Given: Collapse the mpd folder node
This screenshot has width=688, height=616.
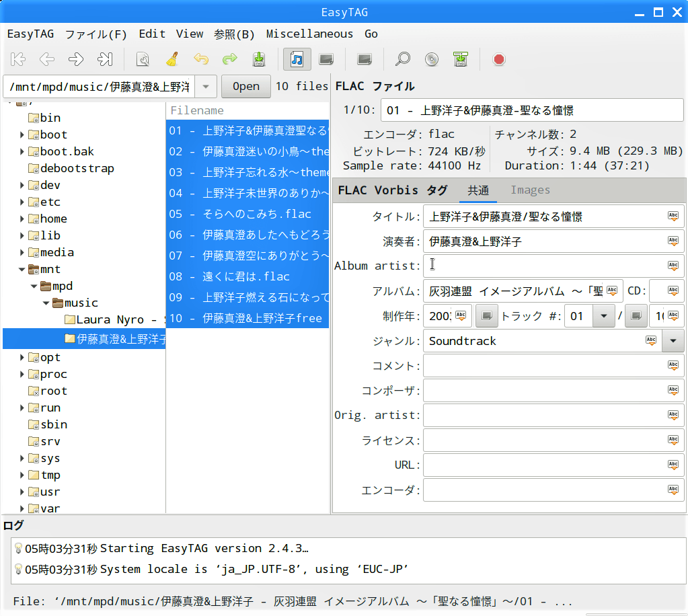Looking at the screenshot, I should click(x=34, y=286).
